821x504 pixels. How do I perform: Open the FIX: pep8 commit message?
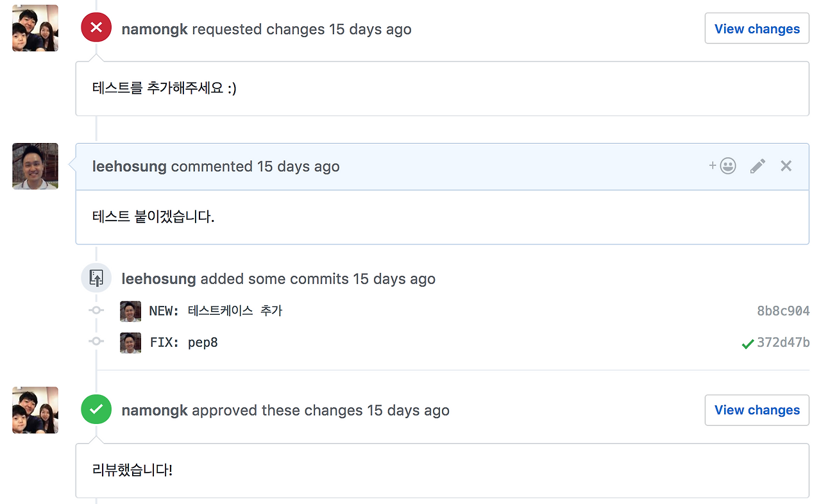[183, 342]
